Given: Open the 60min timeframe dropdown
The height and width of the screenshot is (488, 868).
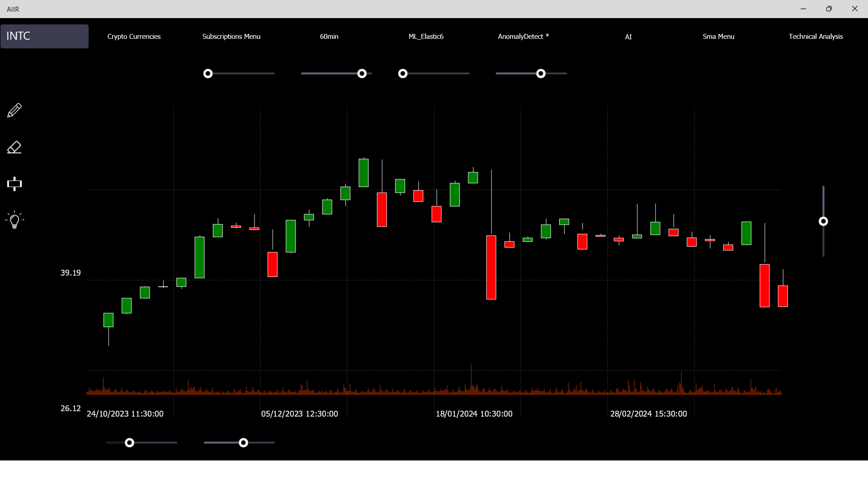Looking at the screenshot, I should tap(329, 37).
